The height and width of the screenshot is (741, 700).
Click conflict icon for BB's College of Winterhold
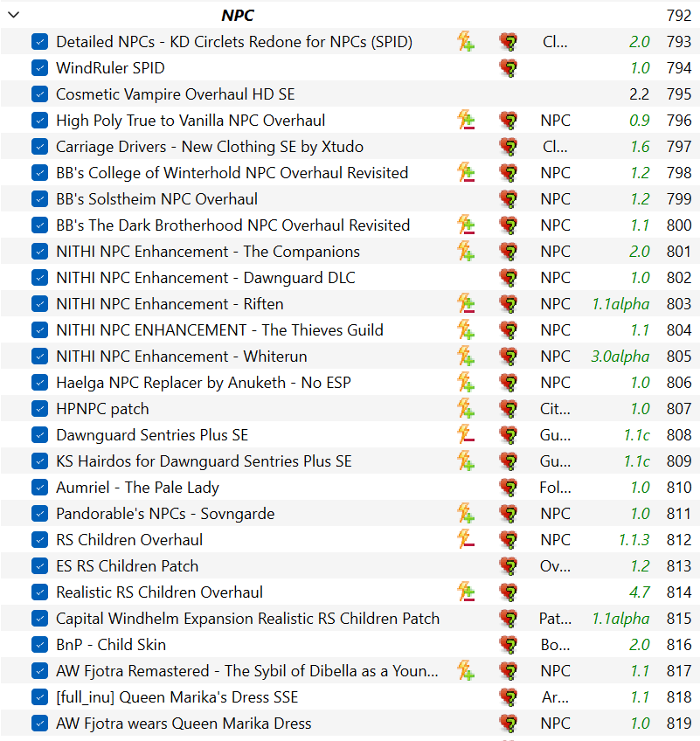[466, 173]
